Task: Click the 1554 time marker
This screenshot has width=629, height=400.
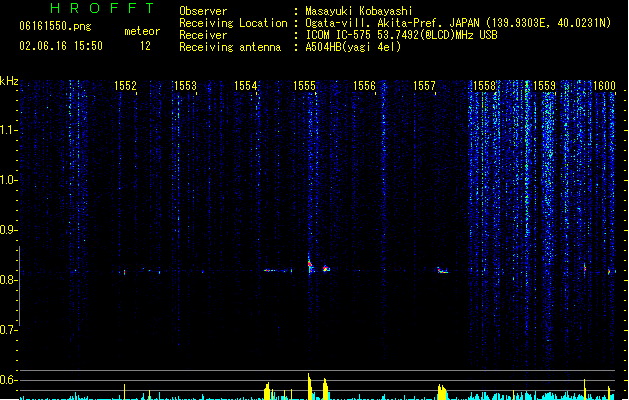Action: [246, 86]
